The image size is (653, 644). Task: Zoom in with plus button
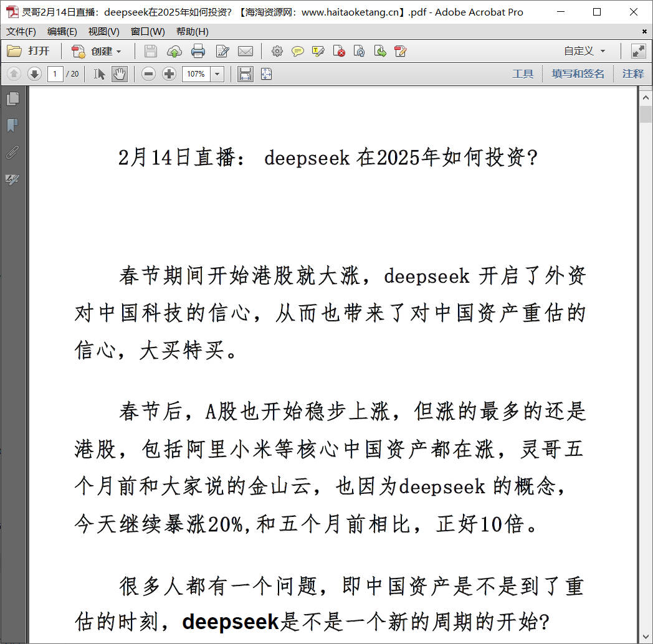169,74
